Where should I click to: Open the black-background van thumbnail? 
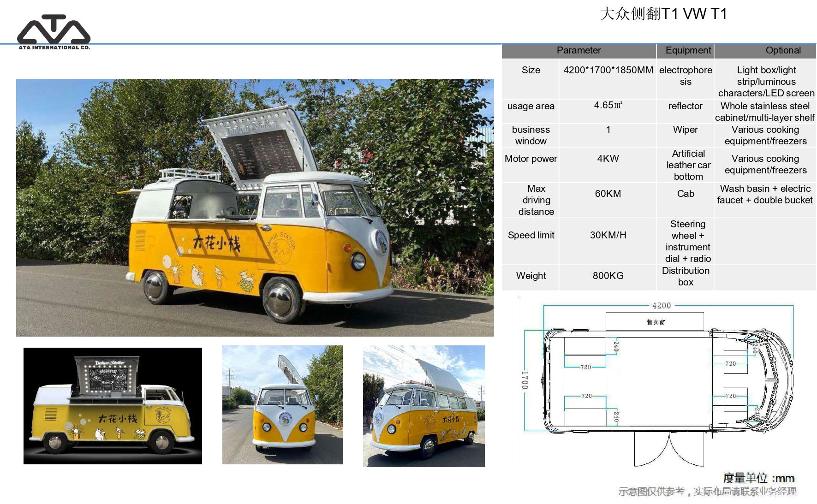coord(113,406)
